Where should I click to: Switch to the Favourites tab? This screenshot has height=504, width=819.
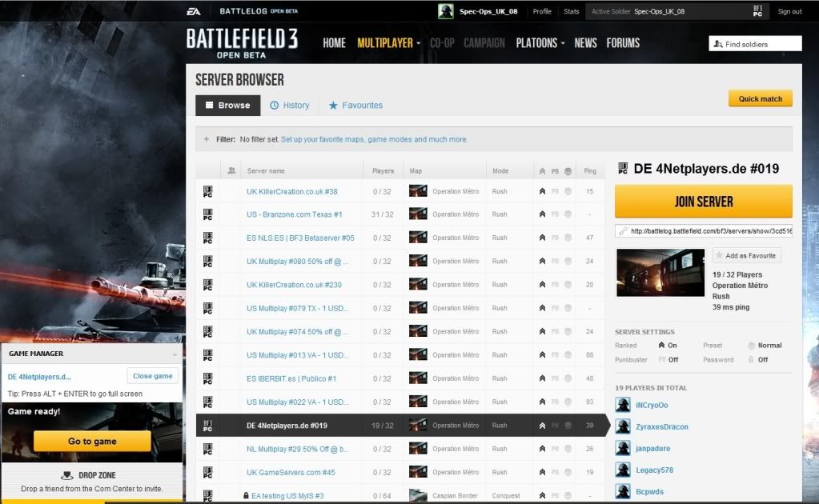[355, 106]
